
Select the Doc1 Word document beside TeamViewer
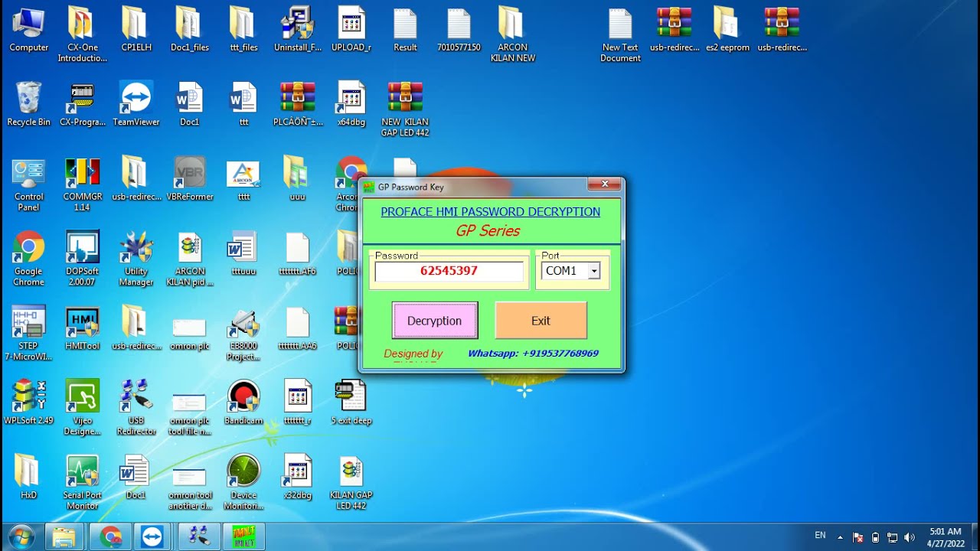pyautogui.click(x=190, y=104)
